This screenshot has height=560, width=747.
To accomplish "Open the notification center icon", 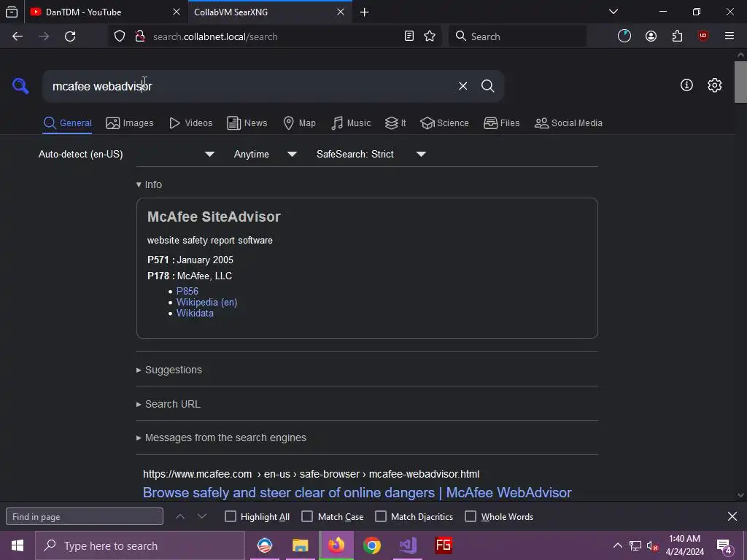I will tap(724, 547).
